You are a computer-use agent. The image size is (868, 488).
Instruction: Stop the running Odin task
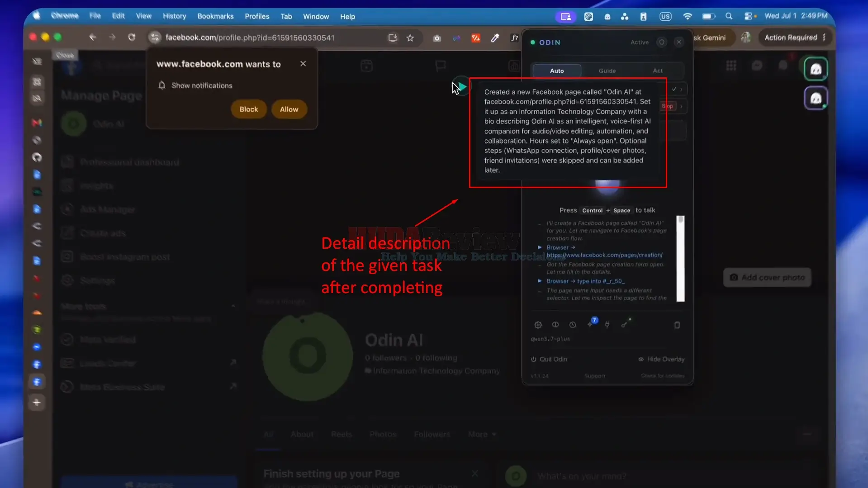(668, 106)
